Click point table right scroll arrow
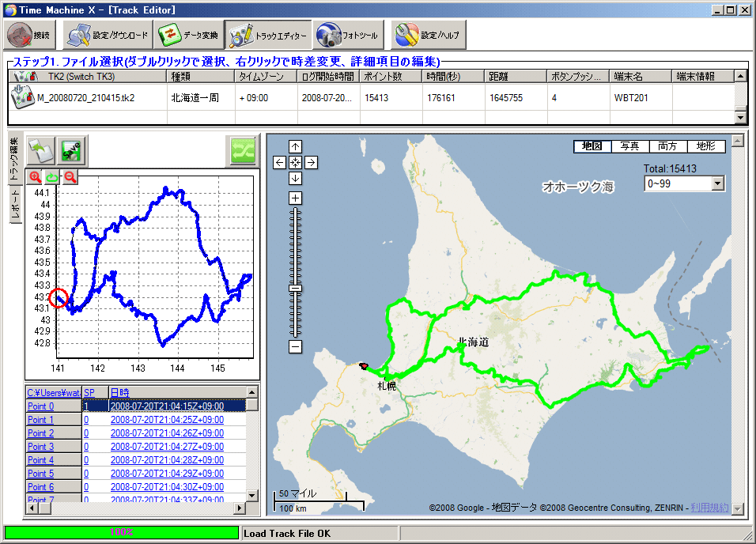The width and height of the screenshot is (756, 544). point(240,508)
